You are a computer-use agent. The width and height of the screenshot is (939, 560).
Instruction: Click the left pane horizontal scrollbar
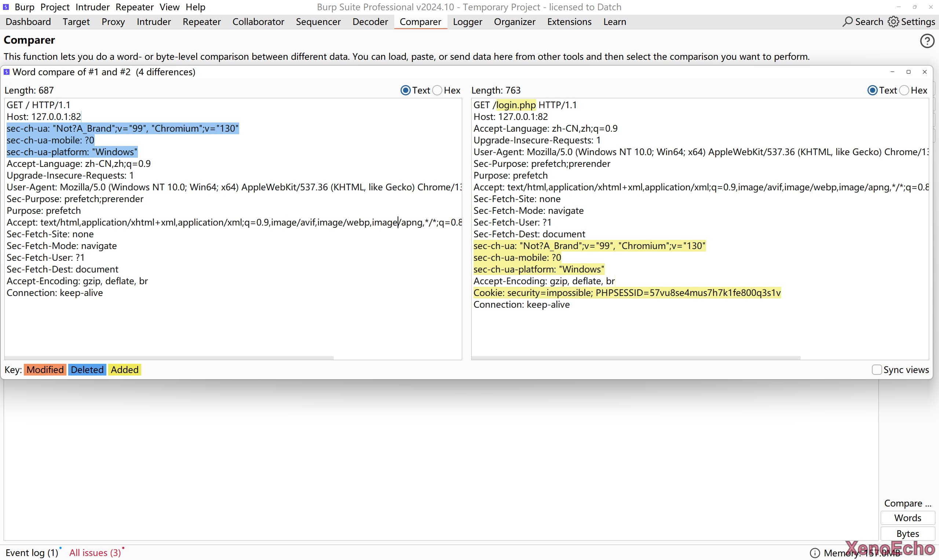[169, 357]
